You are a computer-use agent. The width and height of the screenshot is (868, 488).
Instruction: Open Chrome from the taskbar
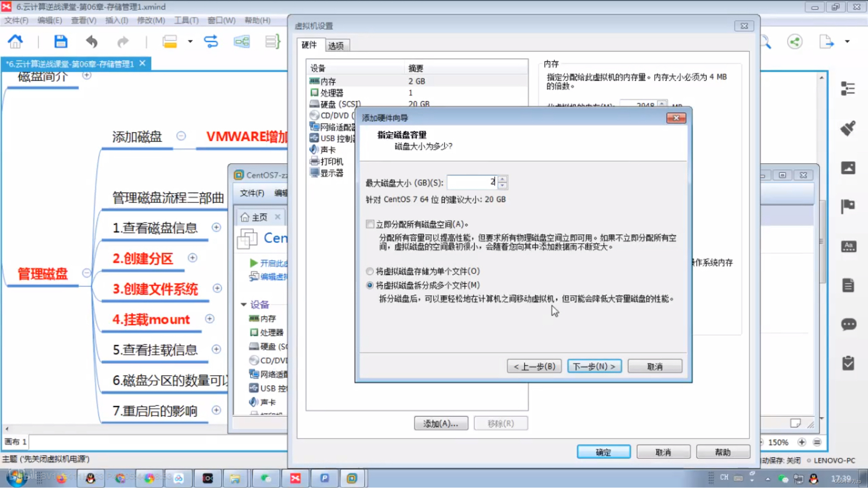(120, 479)
